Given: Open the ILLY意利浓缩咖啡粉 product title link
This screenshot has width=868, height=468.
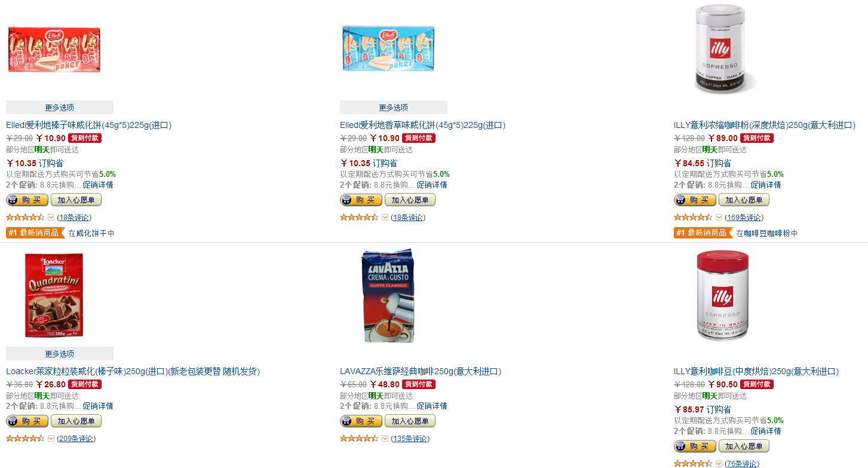Looking at the screenshot, I should 764,126.
